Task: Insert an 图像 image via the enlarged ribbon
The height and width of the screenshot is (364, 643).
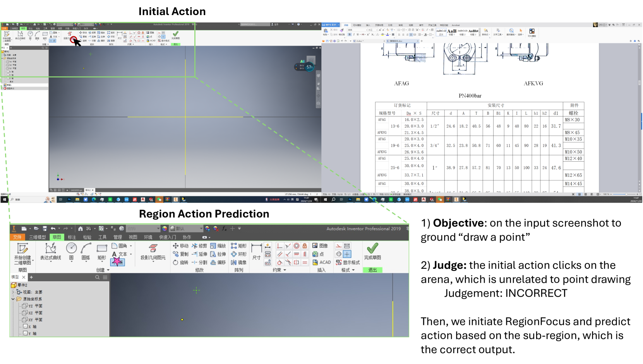Action: pos(320,246)
